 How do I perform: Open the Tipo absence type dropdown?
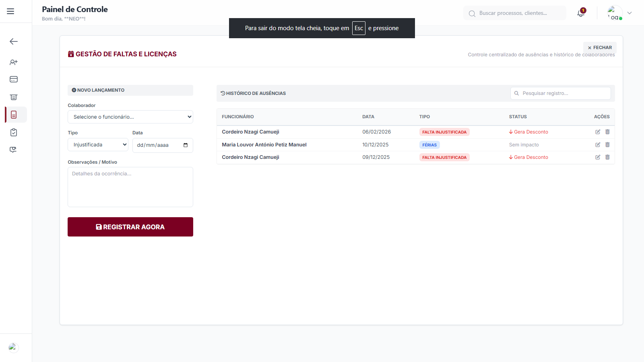click(x=98, y=145)
